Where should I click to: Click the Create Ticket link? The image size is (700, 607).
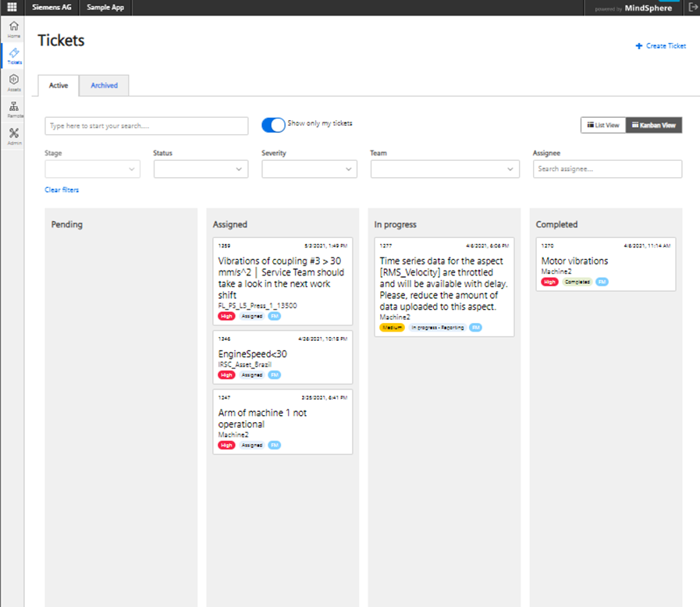click(661, 46)
